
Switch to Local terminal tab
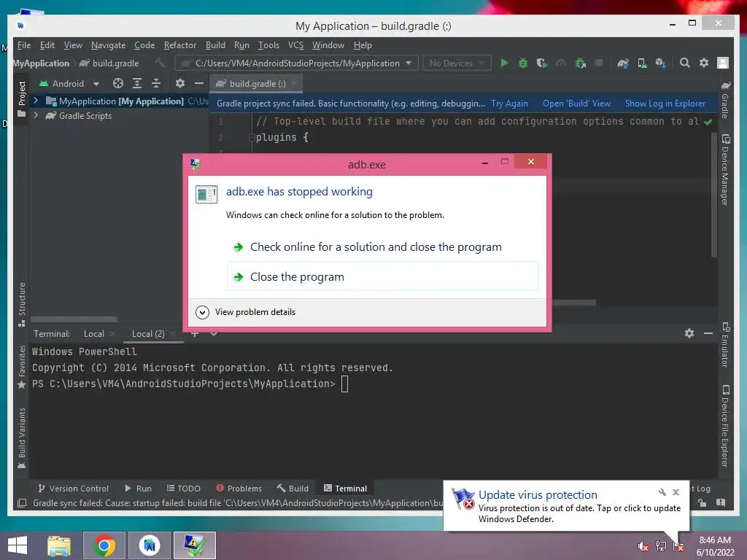(x=94, y=334)
